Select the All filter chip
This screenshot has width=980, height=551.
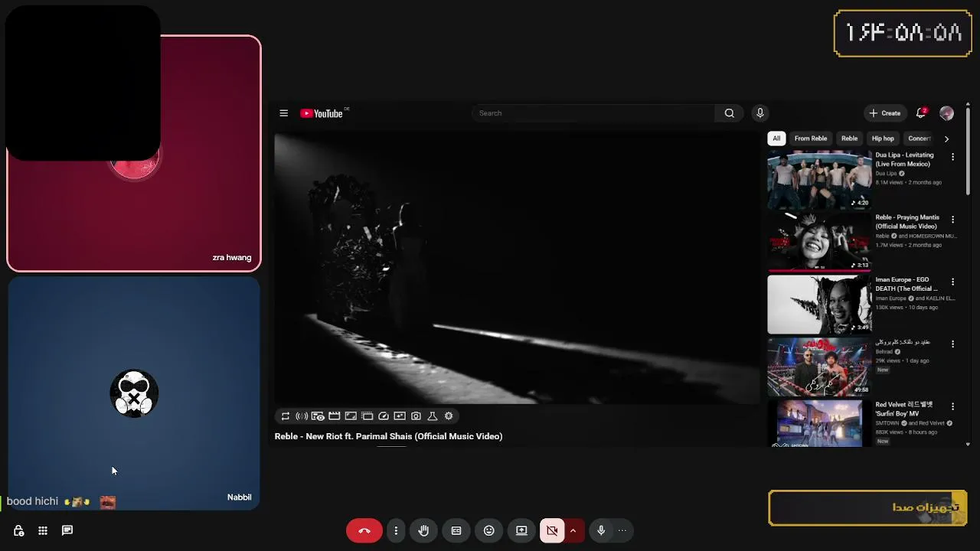tap(776, 139)
